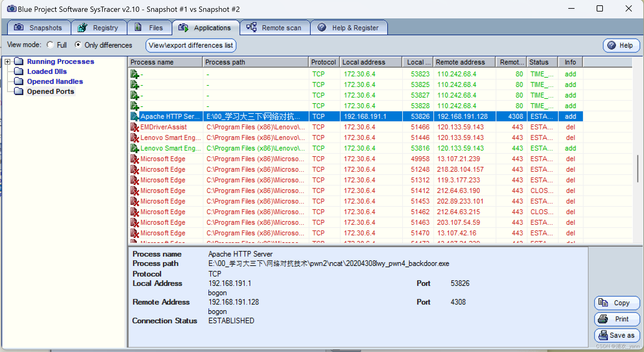Select remote address 218.28.104.157
Image resolution: width=644 pixels, height=352 pixels.
click(x=460, y=170)
